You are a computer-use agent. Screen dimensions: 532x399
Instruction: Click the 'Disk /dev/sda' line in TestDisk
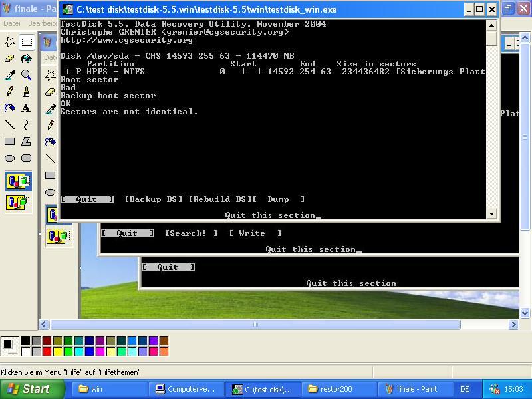click(x=177, y=56)
